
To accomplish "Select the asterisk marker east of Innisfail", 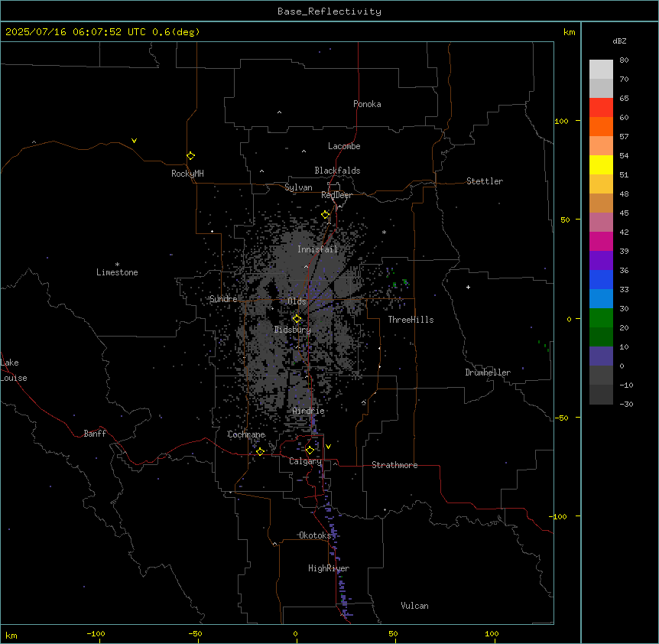I will point(384,232).
